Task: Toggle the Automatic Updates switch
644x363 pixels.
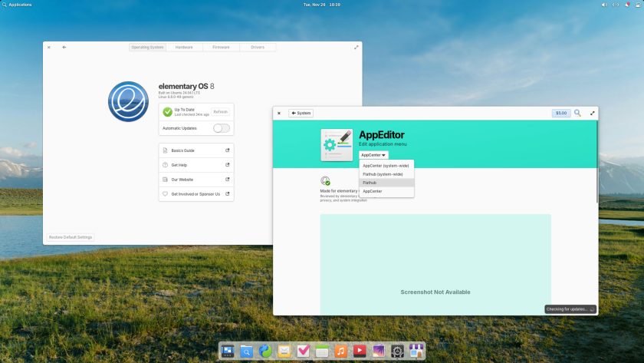Action: pos(222,128)
